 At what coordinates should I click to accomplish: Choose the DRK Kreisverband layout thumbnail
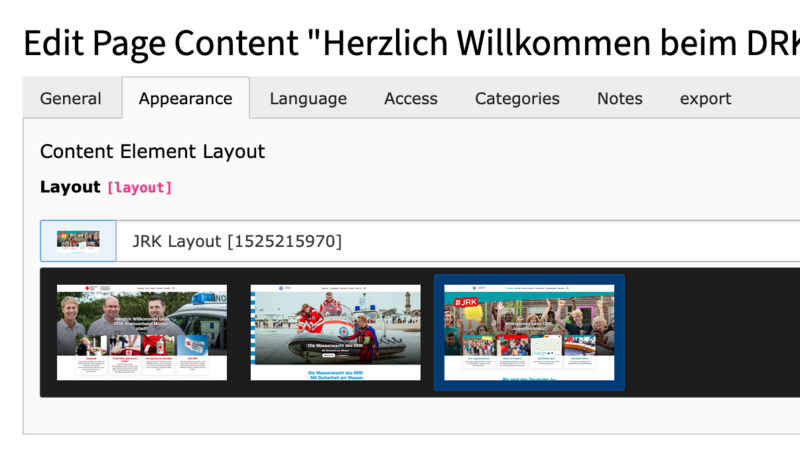point(142,332)
